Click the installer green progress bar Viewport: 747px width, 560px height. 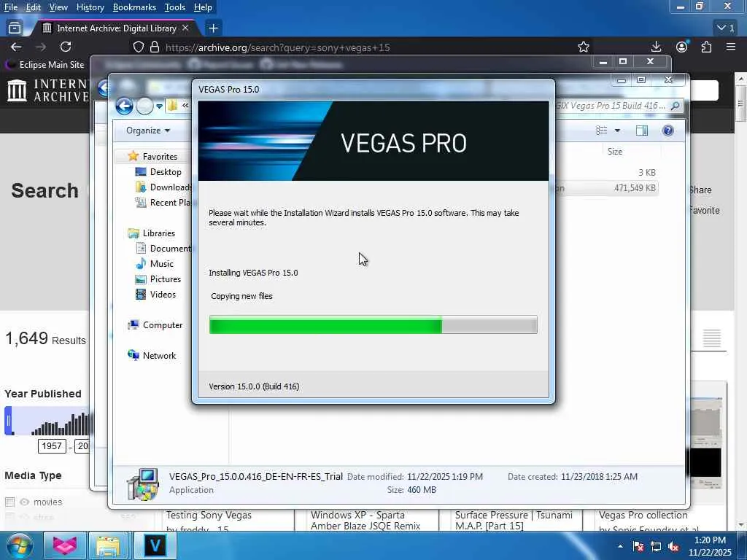pos(373,324)
